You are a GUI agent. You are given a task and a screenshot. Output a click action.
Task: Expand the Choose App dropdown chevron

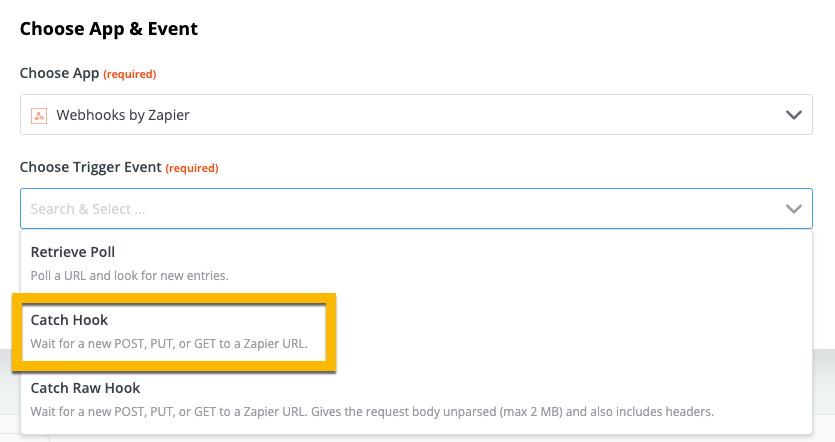[x=794, y=115]
